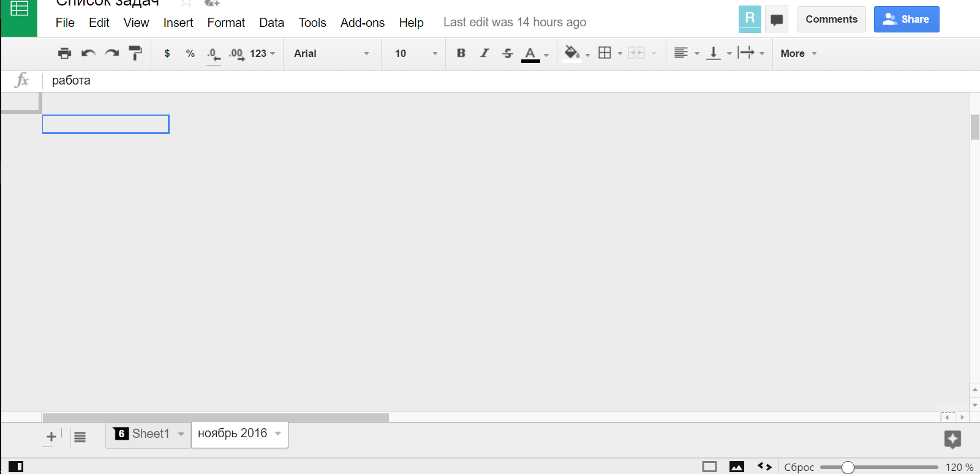Open the Edit menu

coord(99,23)
